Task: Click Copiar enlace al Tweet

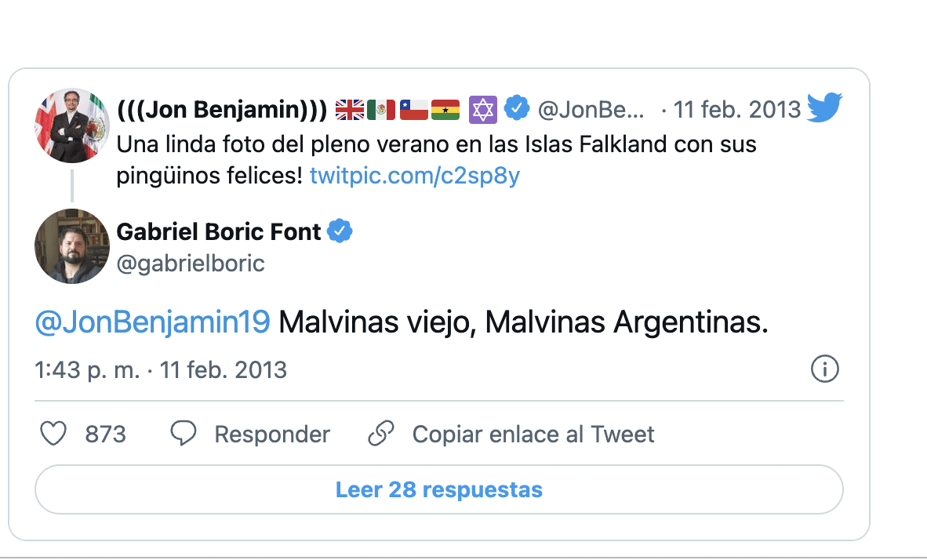Action: (533, 435)
